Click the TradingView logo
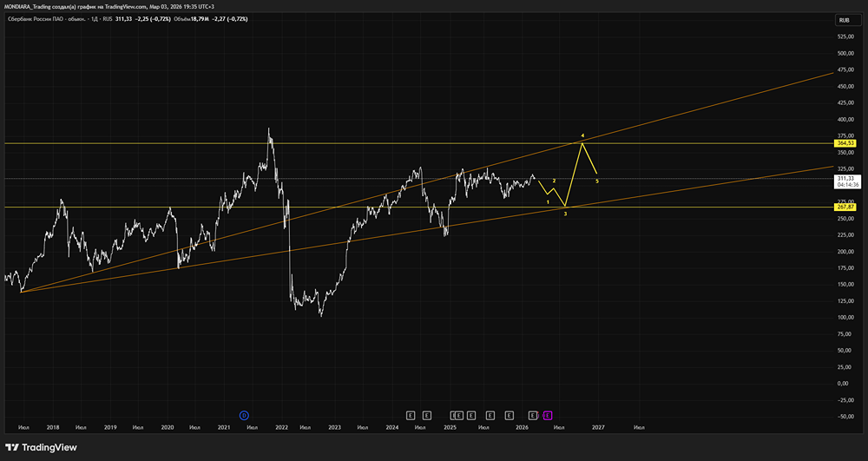 (x=41, y=447)
